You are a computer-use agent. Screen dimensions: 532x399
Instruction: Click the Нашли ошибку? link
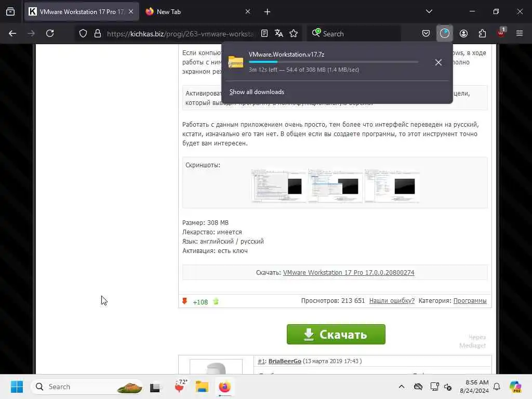tap(392, 301)
